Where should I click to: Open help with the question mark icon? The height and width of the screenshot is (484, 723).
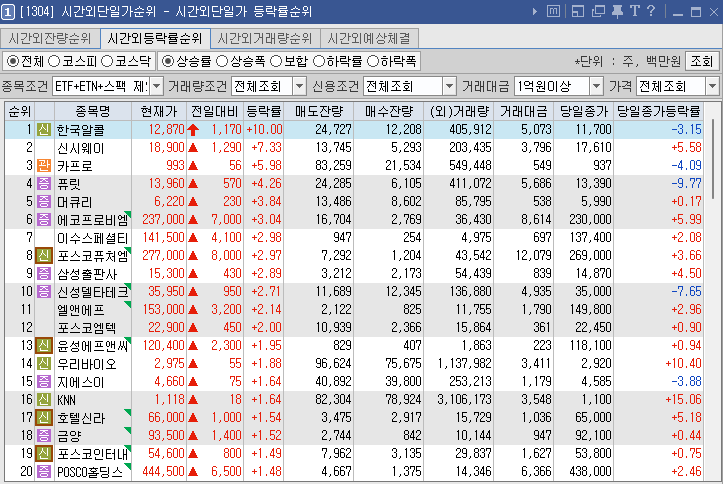651,11
